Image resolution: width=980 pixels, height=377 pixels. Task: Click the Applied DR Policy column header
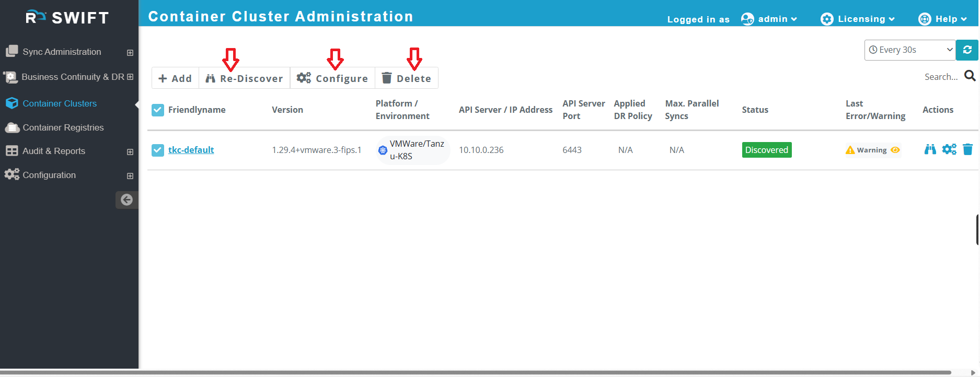coord(633,110)
